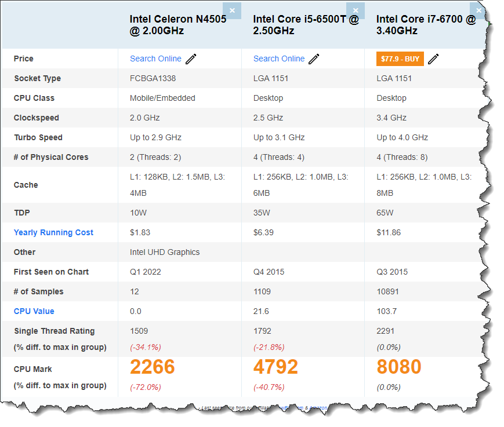Click the 2.5 GHz clockspeed value
Image resolution: width=504 pixels, height=427 pixels.
[269, 118]
